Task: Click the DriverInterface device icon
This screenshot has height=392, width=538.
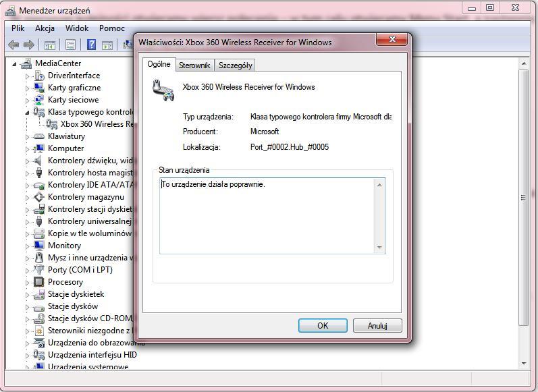Action: (39, 76)
